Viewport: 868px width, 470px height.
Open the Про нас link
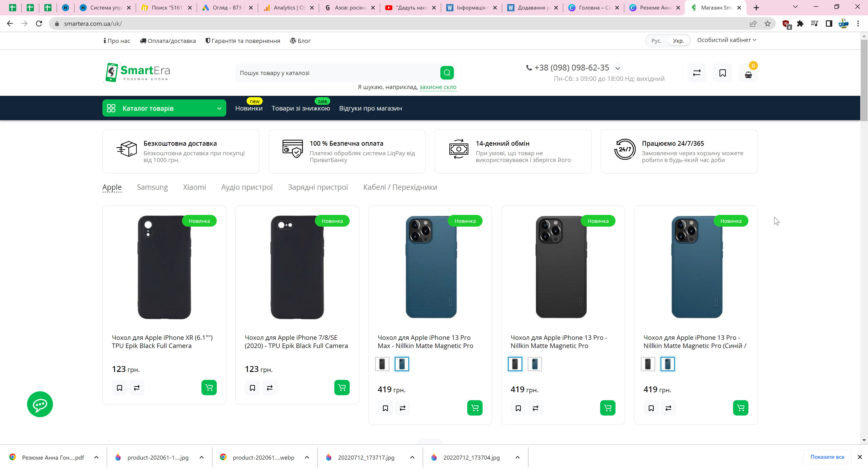[x=117, y=41]
